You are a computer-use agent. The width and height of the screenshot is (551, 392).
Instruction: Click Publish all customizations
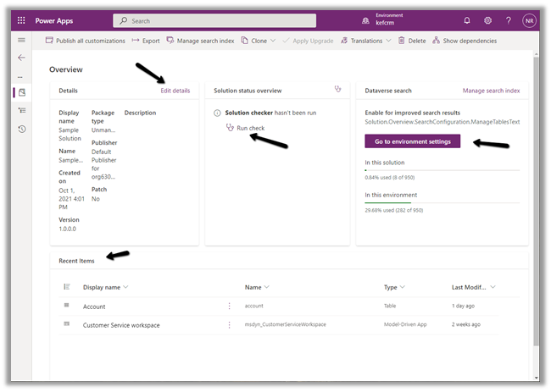pyautogui.click(x=86, y=41)
